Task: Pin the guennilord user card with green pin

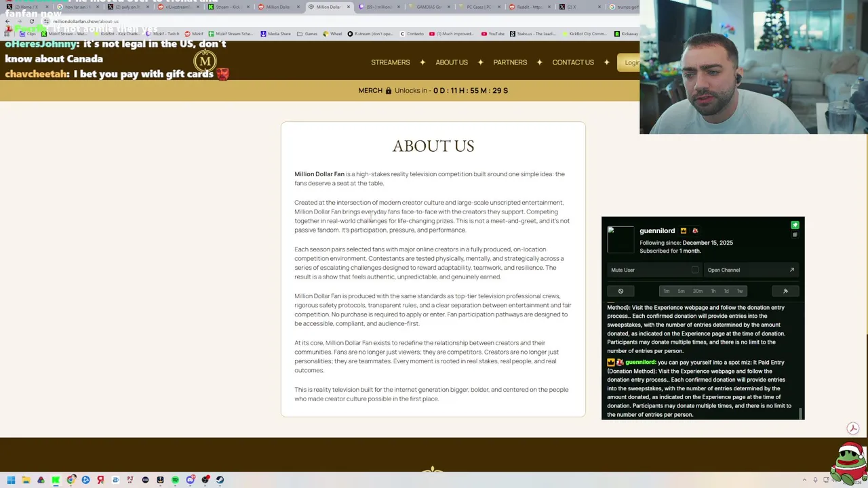Action: tap(795, 225)
